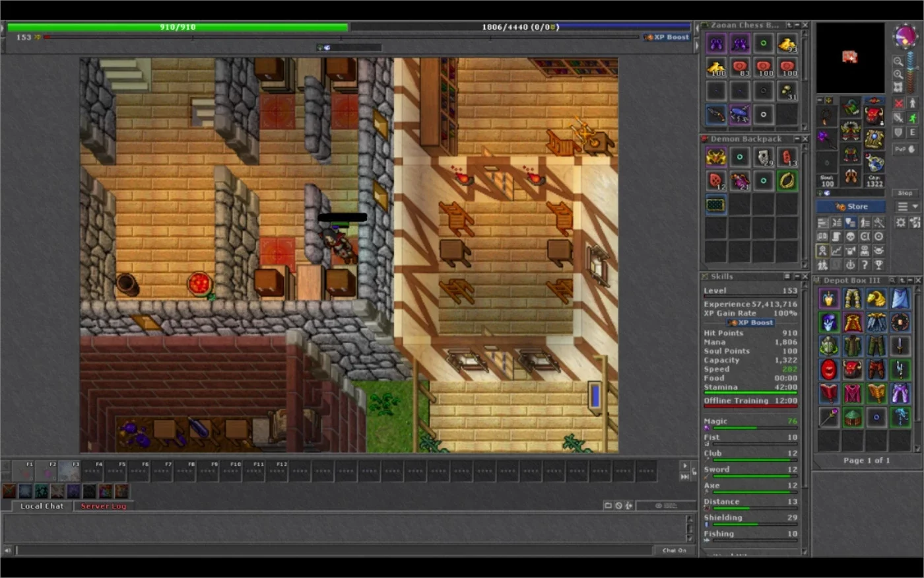Toggle chase opponent green runner
The height and width of the screenshot is (578, 924).
(913, 118)
